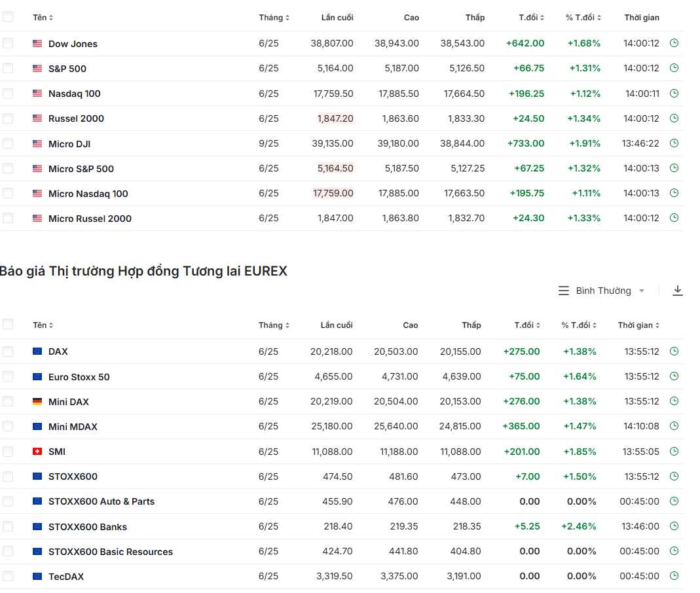Click the clock icon in Micro Nasdaq 100 row
Viewport: 700px width, 593px height.
[674, 193]
